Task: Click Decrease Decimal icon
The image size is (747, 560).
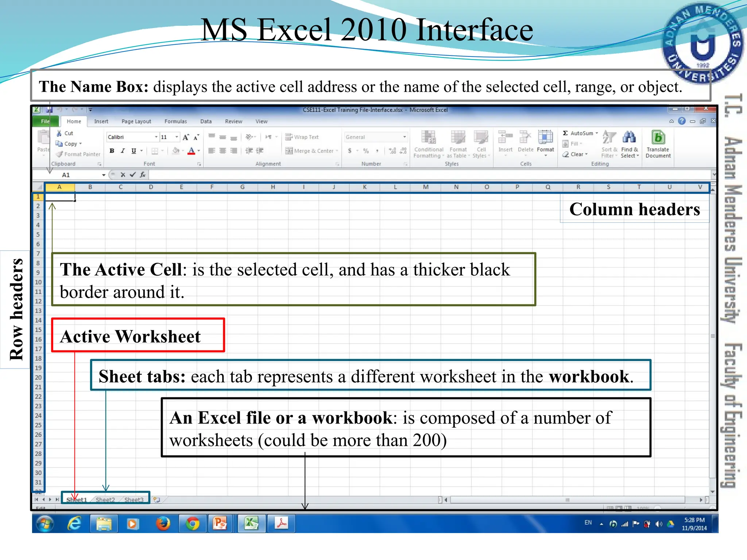Action: tap(403, 151)
